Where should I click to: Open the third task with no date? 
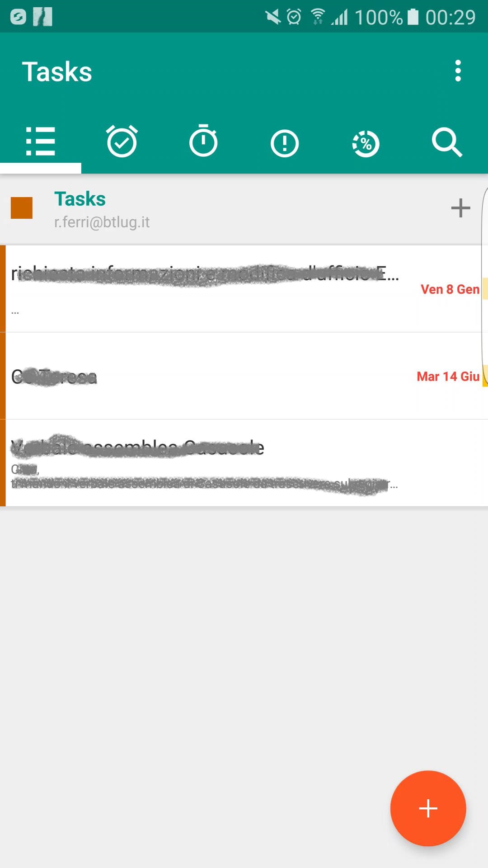click(x=244, y=463)
